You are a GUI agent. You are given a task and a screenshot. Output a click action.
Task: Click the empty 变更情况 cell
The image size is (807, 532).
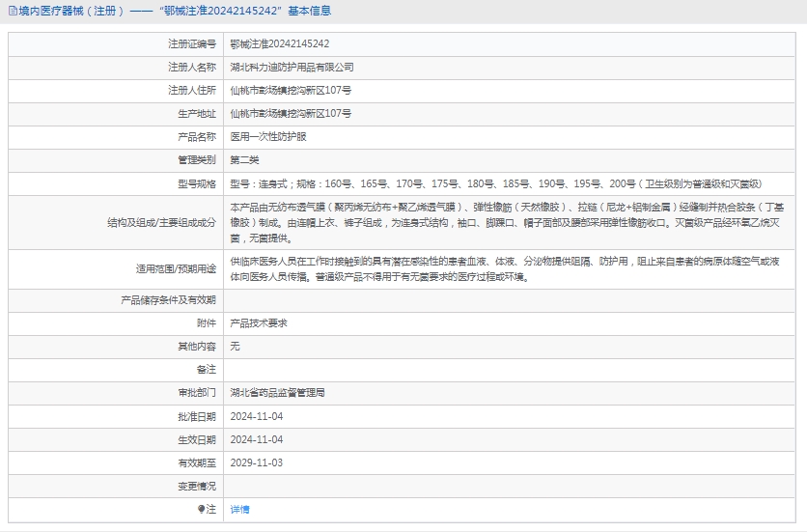pyautogui.click(x=512, y=486)
